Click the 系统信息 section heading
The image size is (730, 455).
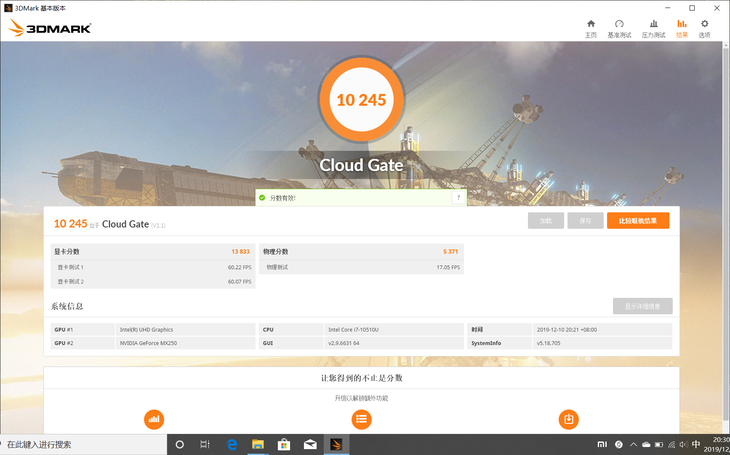(67, 306)
